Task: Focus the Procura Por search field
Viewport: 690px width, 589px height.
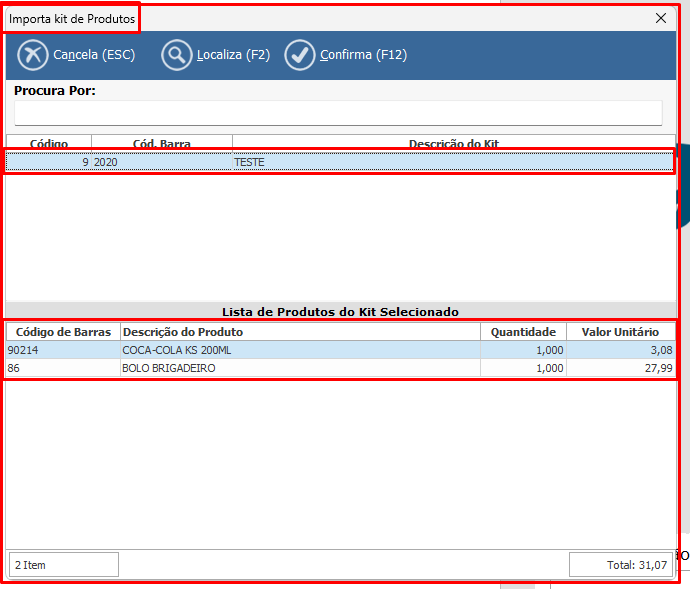Action: (338, 112)
